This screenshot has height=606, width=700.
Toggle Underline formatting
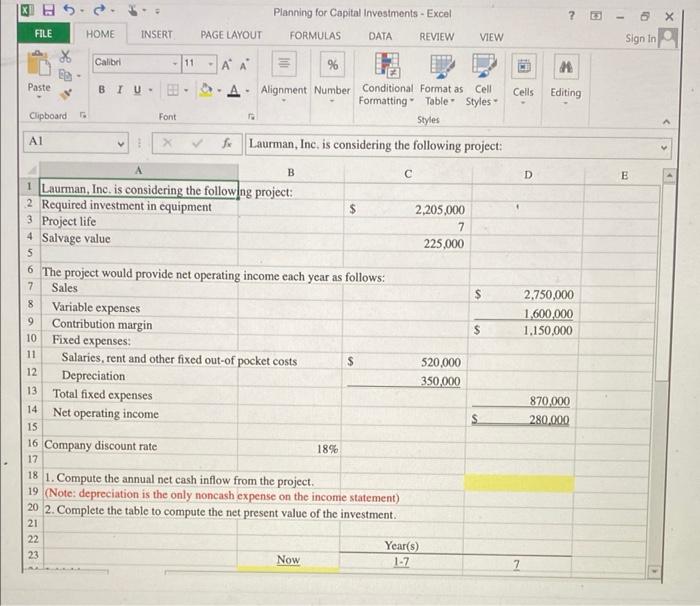click(138, 90)
